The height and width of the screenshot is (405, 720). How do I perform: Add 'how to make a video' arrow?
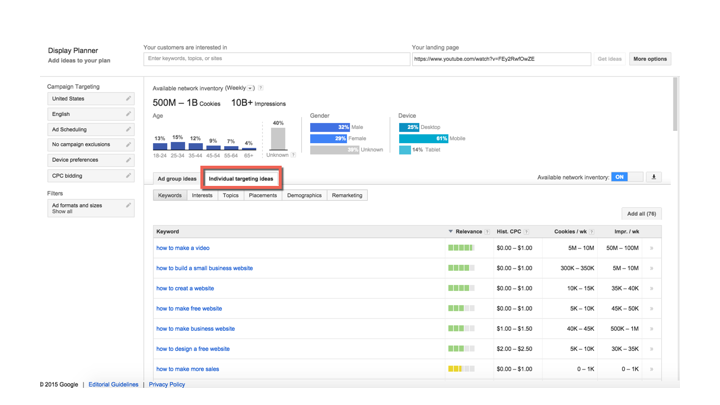click(652, 248)
